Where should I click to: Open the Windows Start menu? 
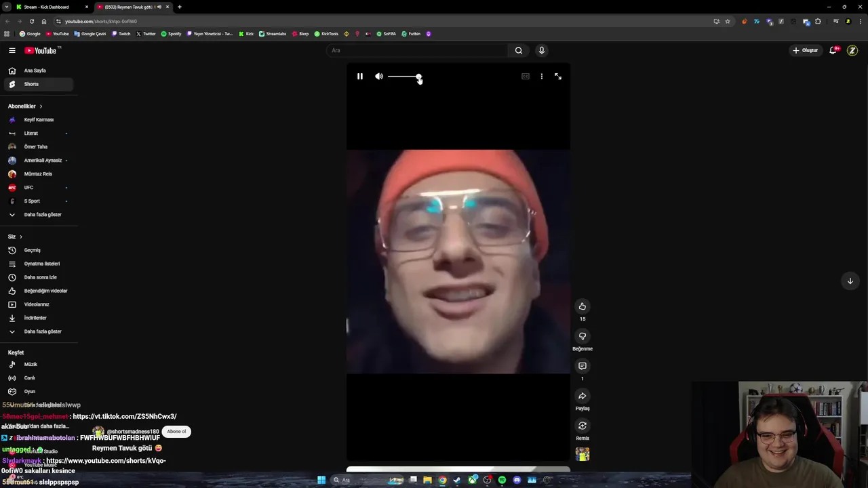coord(321,480)
